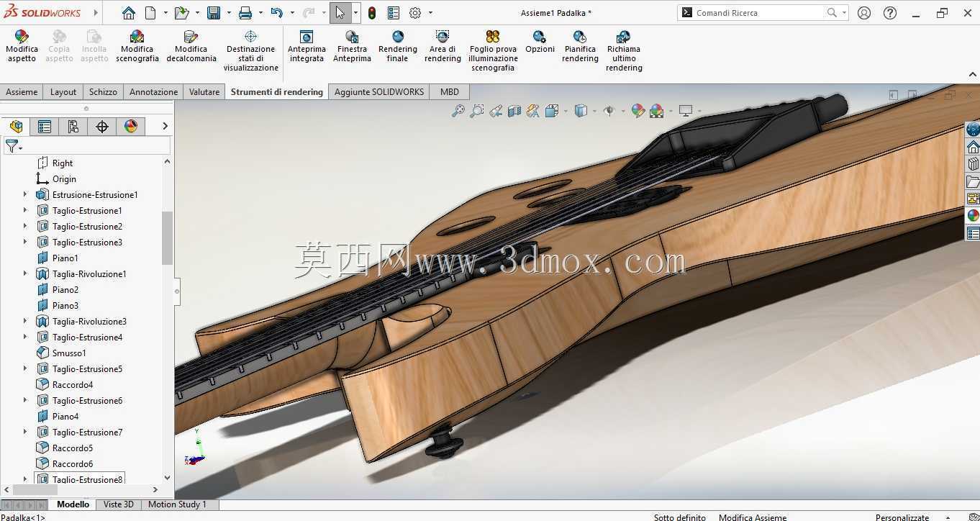Viewport: 980px width, 521px height.
Task: Open Finestra Anteprima window
Action: point(352,46)
